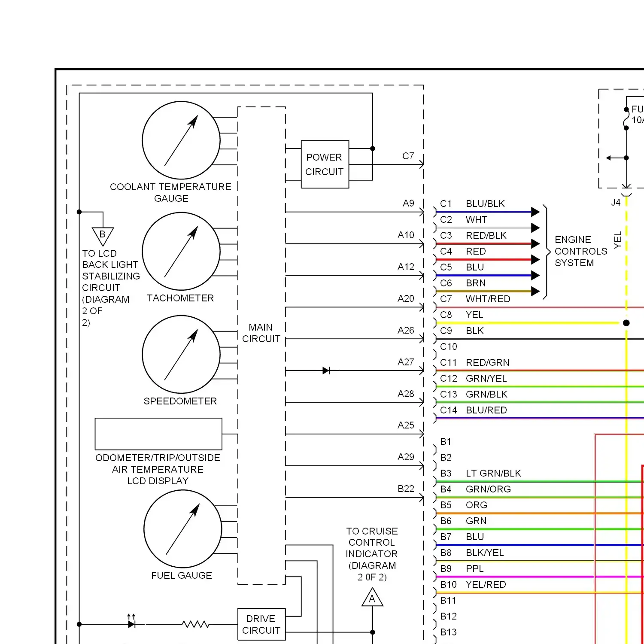Click the B22 terminal label
This screenshot has height=644, width=644.
[x=406, y=489]
